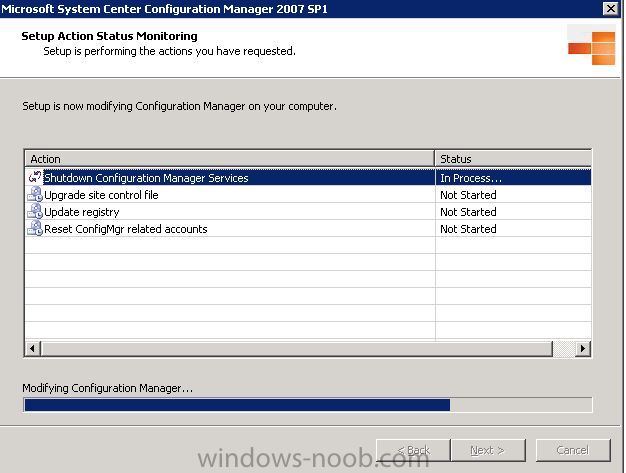Click the disabled Back button

coord(413,450)
